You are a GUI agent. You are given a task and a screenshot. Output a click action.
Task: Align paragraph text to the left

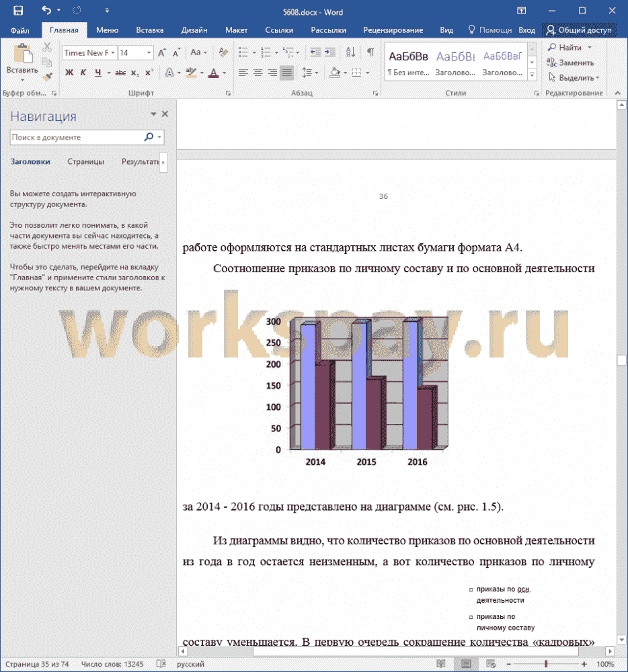[x=243, y=73]
